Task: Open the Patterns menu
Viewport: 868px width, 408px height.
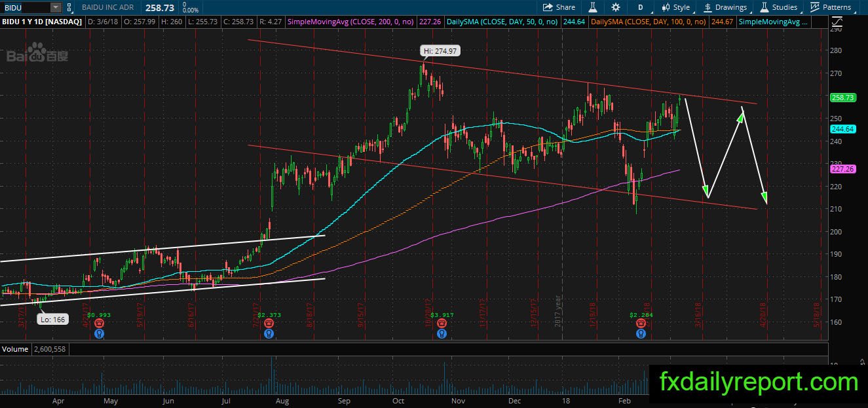Action: click(x=831, y=7)
